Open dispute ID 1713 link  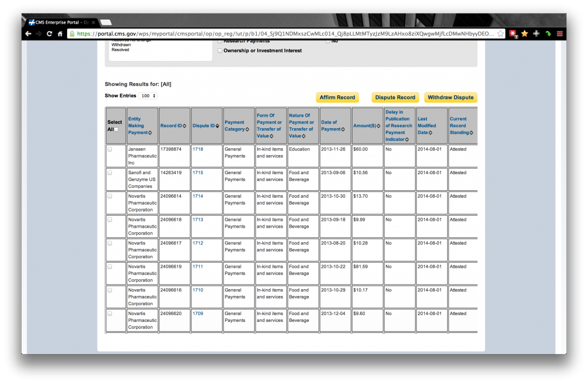click(x=198, y=220)
